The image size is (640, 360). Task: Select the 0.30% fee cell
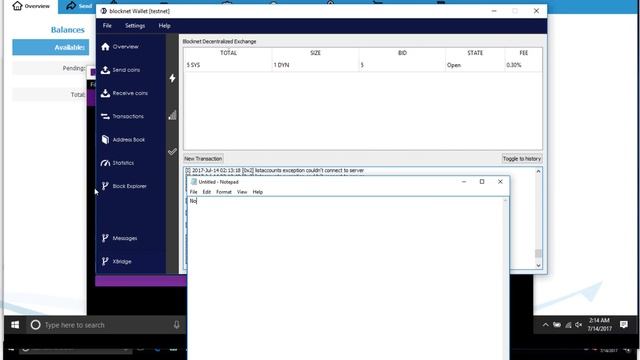(523, 65)
